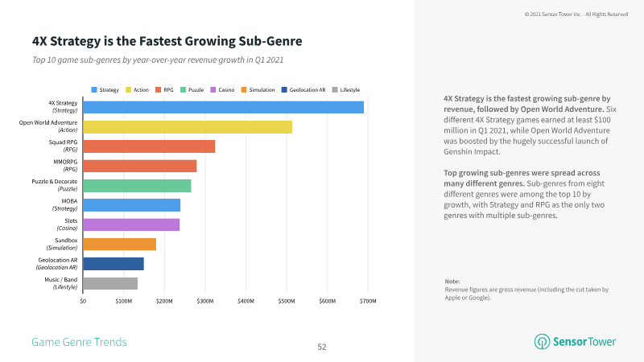Click the Puzzle & Decorate bar

click(137, 186)
